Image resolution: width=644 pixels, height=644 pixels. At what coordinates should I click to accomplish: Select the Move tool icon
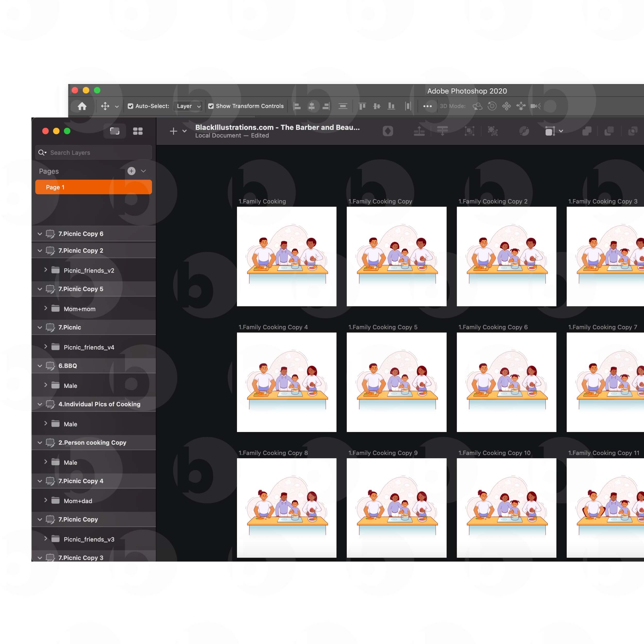[105, 106]
